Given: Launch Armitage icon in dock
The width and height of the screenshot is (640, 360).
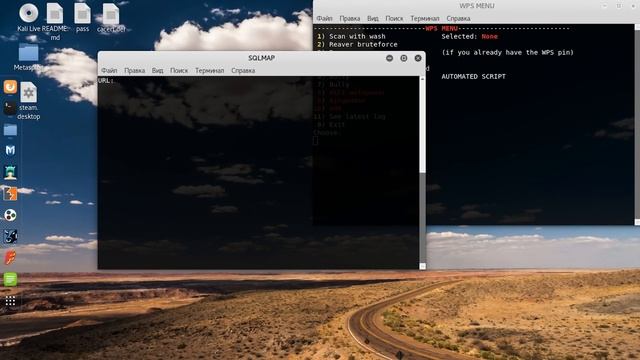Looking at the screenshot, I should (x=10, y=172).
